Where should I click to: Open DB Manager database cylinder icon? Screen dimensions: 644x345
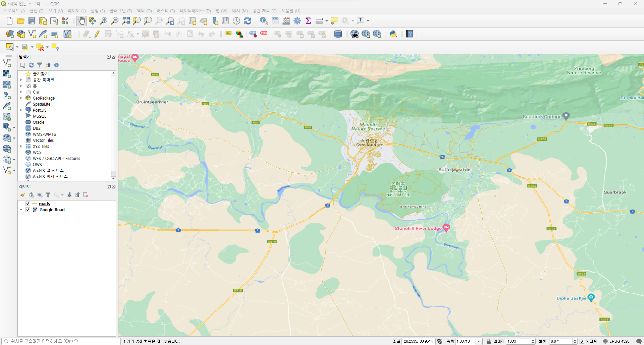(338, 34)
